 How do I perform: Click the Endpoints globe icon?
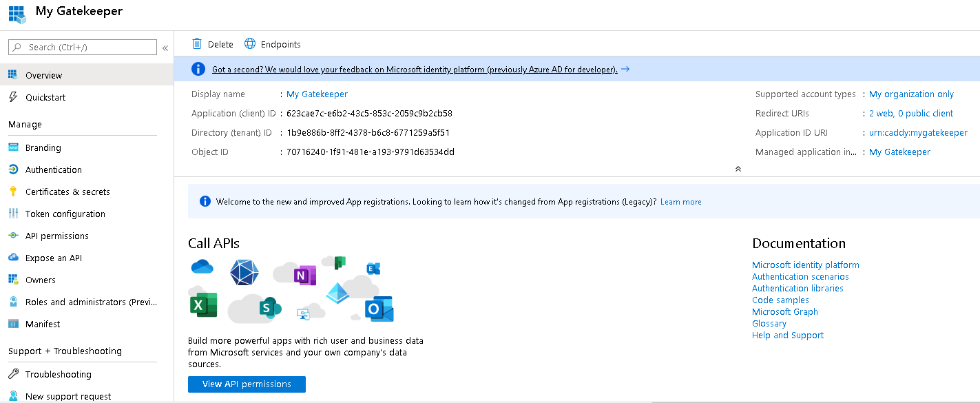pyautogui.click(x=250, y=44)
